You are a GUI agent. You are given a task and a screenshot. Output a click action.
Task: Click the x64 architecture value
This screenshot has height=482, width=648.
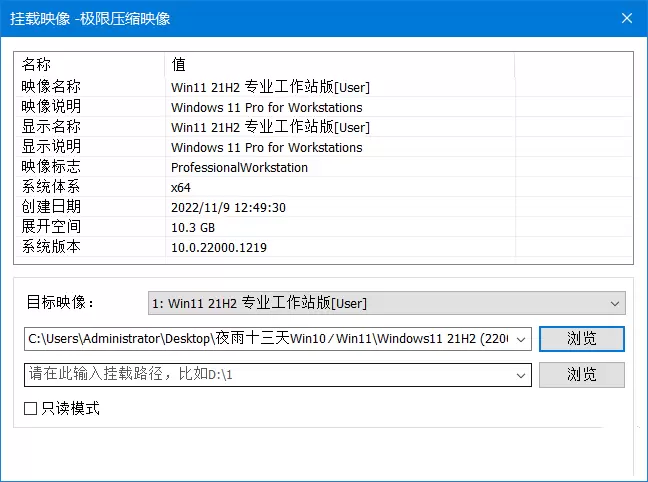(181, 188)
